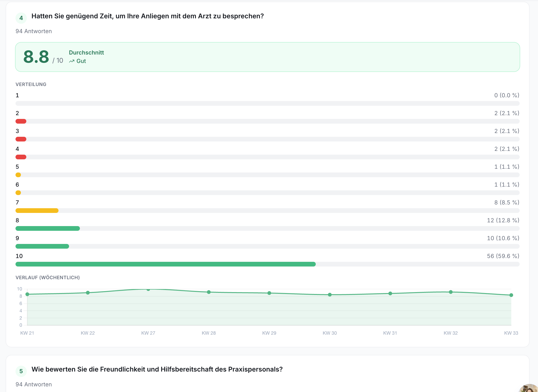
Task: Click the question number 4 badge
Action: (21, 18)
